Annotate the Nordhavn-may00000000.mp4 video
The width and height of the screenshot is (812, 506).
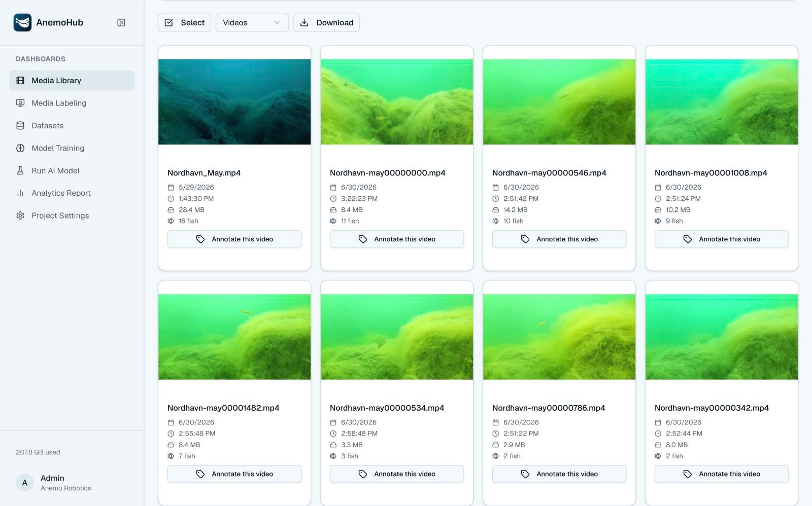[397, 239]
